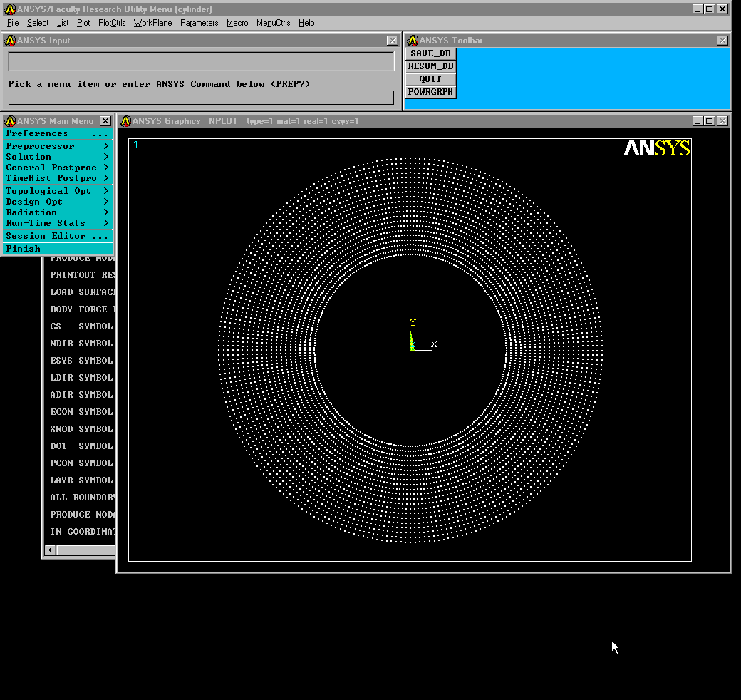Click 'LOAD SURFAC' line in output window
This screenshot has width=741, height=700.
[83, 292]
